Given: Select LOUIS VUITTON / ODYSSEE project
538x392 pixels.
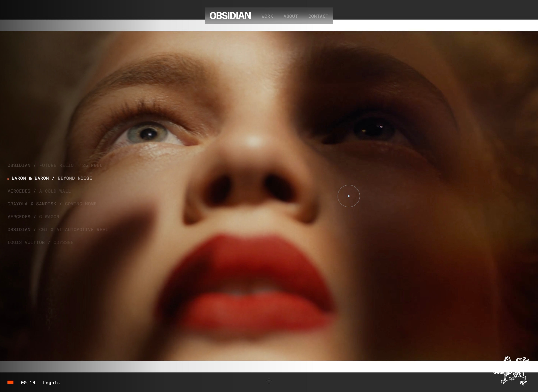Looking at the screenshot, I should [x=41, y=242].
